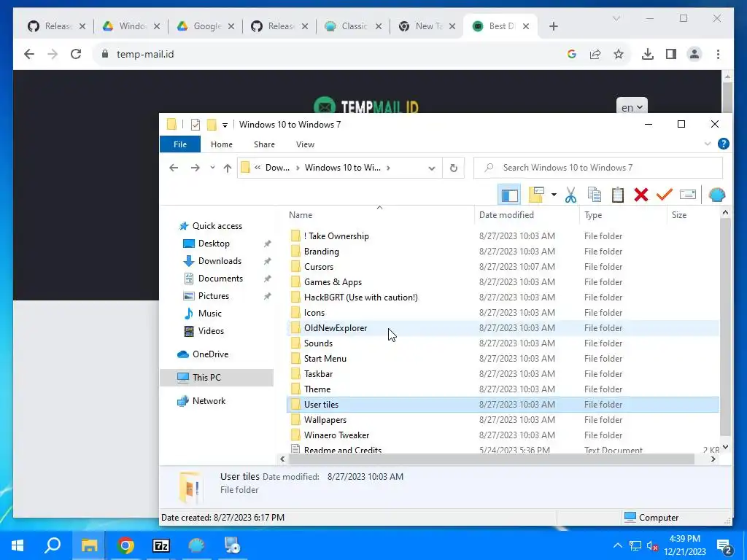Click the blue Help question mark icon
The height and width of the screenshot is (560, 747).
pos(723,144)
